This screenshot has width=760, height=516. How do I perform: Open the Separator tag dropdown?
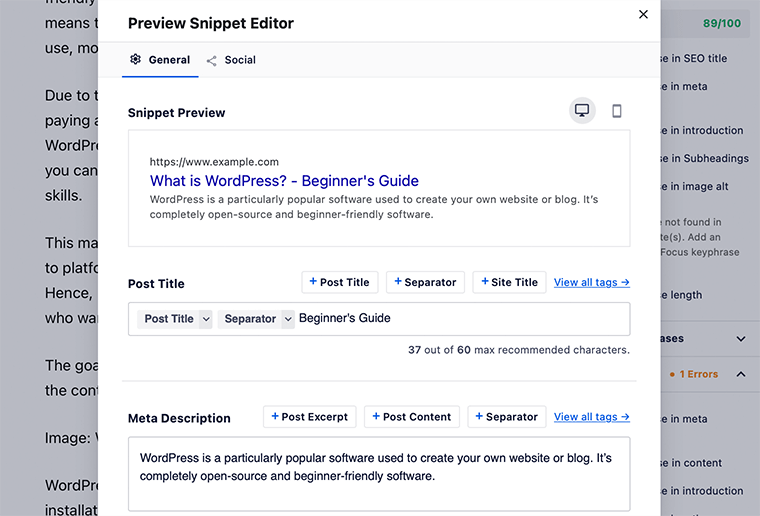(x=288, y=319)
